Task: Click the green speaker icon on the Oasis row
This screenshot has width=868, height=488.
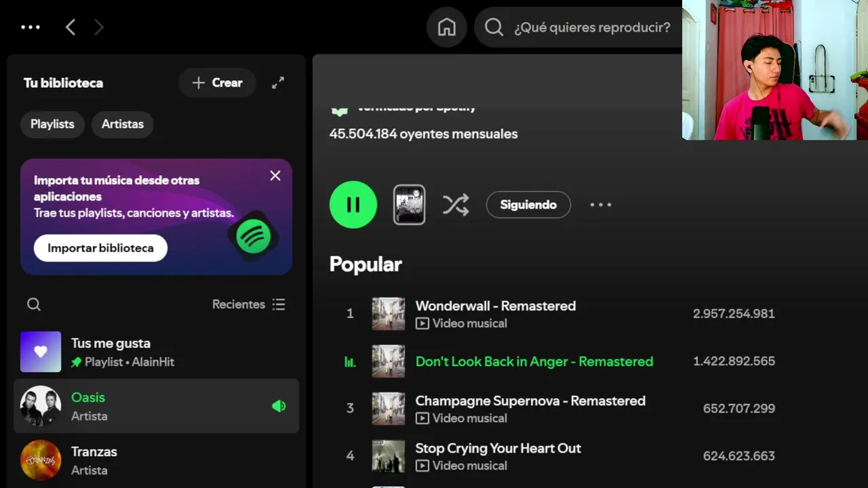Action: [x=279, y=406]
